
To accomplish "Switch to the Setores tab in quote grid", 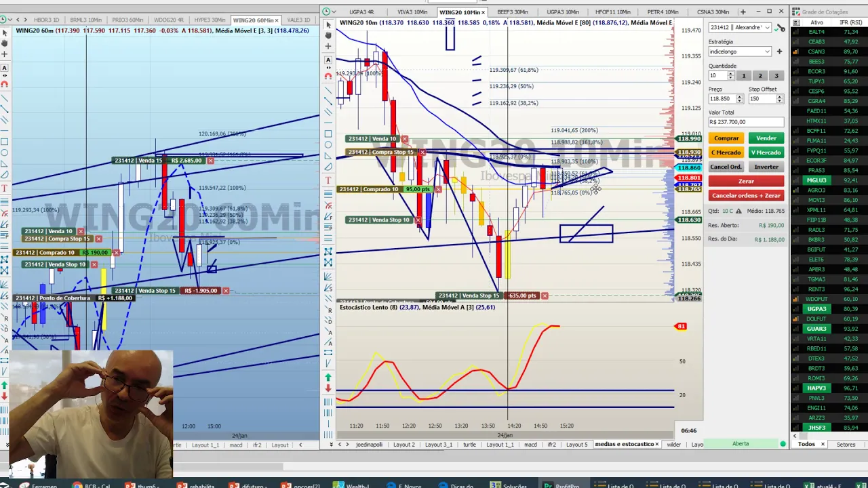I will point(846,445).
